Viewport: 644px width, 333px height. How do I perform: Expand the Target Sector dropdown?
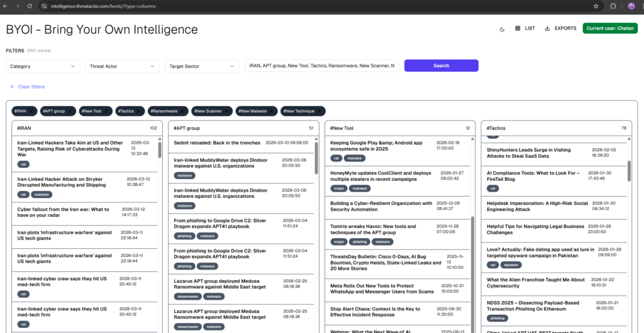(202, 66)
